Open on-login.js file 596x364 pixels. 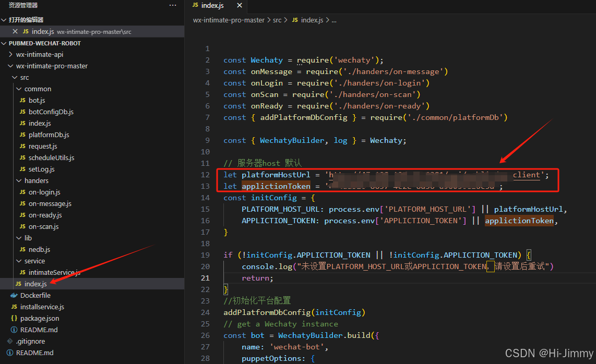click(44, 192)
